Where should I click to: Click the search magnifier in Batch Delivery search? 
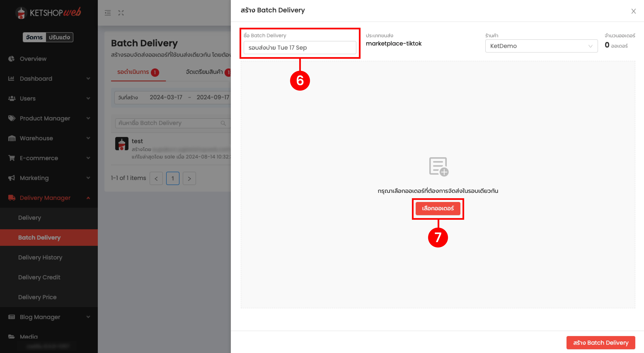223,123
